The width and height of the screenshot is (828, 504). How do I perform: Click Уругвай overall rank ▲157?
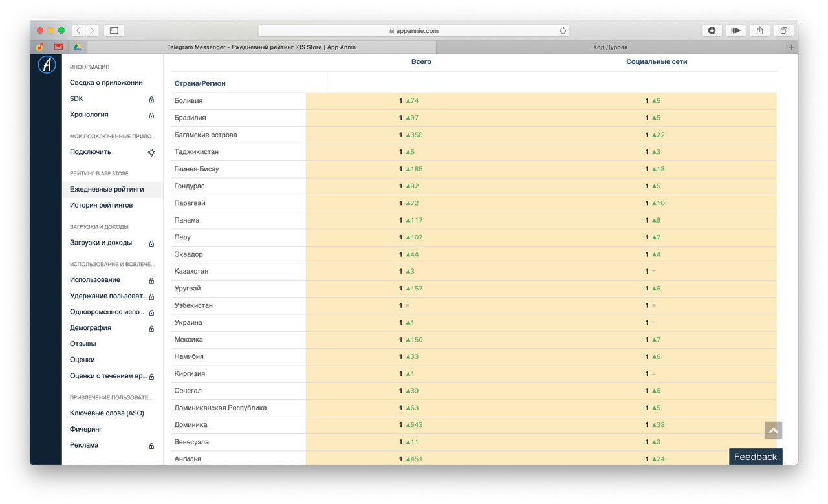coord(411,289)
